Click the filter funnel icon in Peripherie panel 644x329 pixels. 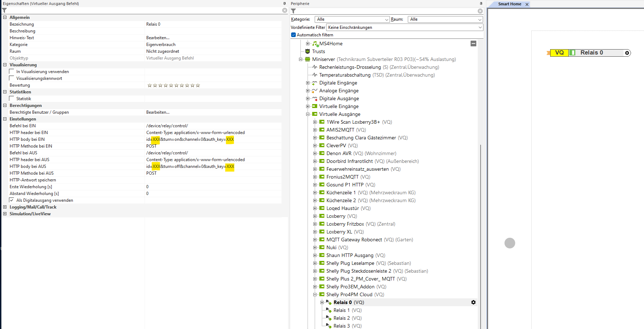click(293, 11)
